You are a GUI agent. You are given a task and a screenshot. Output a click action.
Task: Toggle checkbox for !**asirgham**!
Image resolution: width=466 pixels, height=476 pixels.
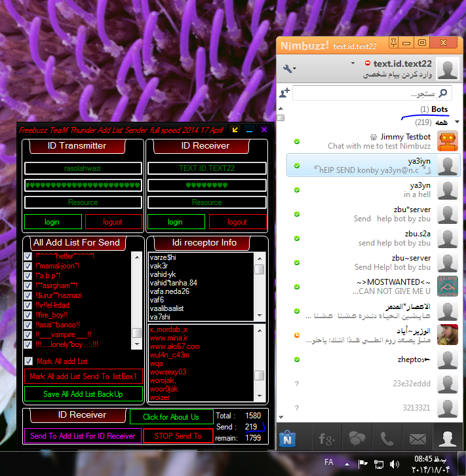click(28, 285)
